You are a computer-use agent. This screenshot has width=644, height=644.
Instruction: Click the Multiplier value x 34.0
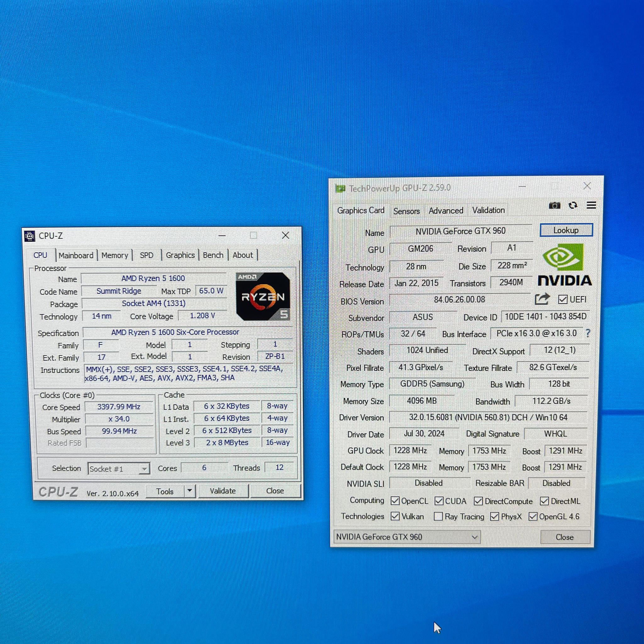[119, 419]
